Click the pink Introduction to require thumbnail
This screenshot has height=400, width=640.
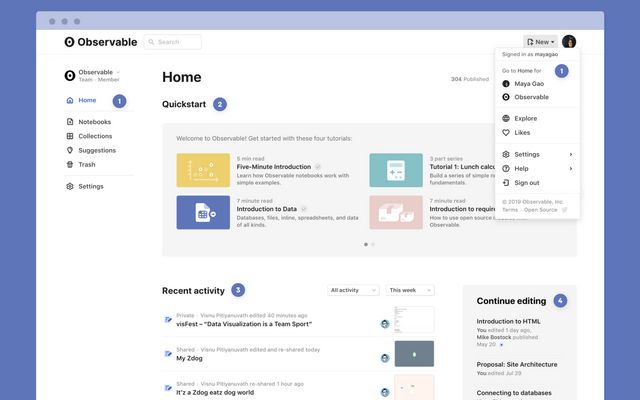pos(396,212)
